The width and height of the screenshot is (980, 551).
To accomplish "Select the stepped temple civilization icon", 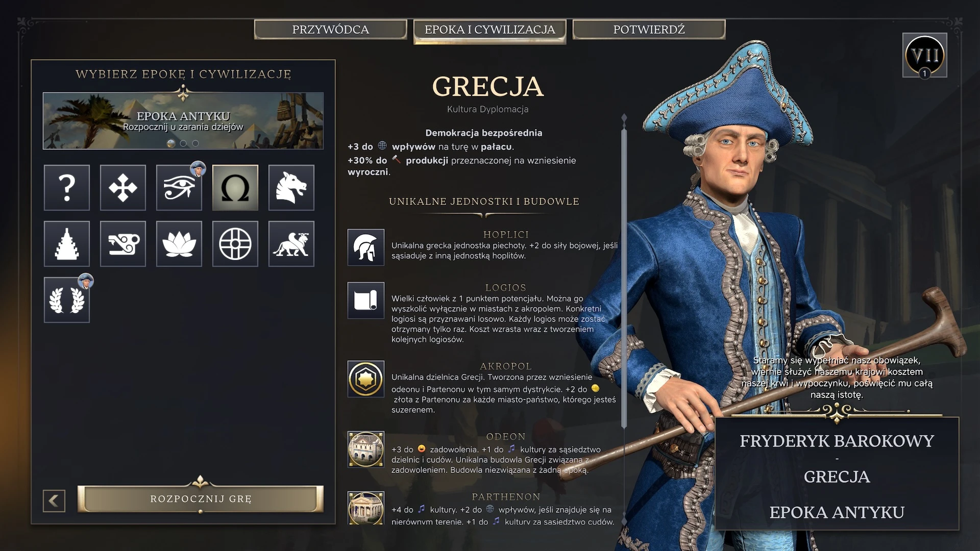I will 67,244.
